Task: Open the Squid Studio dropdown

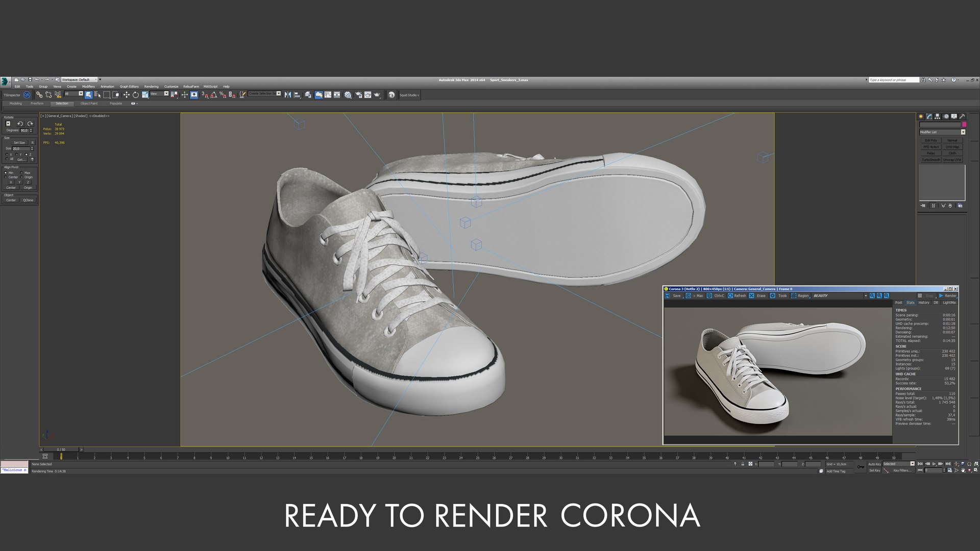Action: 409,95
